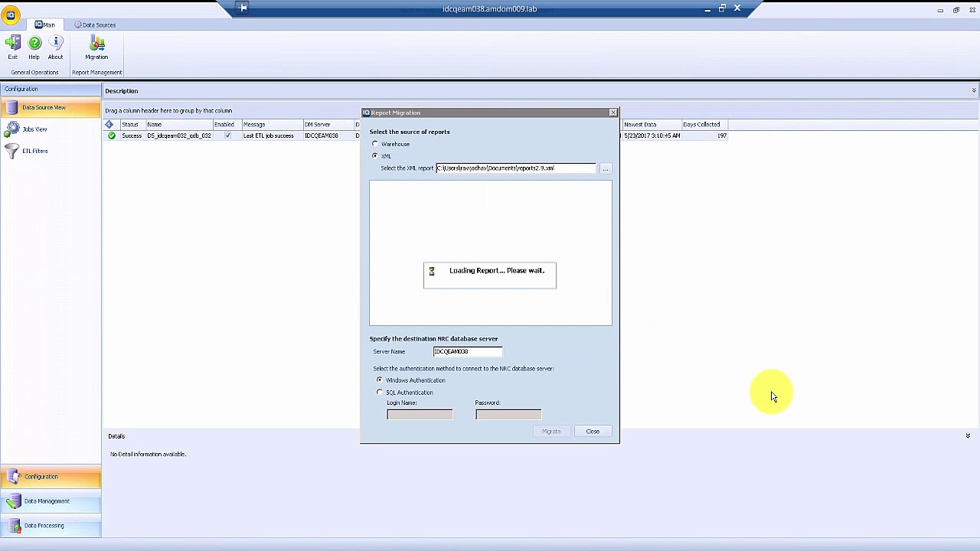Sort by the Message column header
Viewport: 980px width, 551px height.
[272, 125]
